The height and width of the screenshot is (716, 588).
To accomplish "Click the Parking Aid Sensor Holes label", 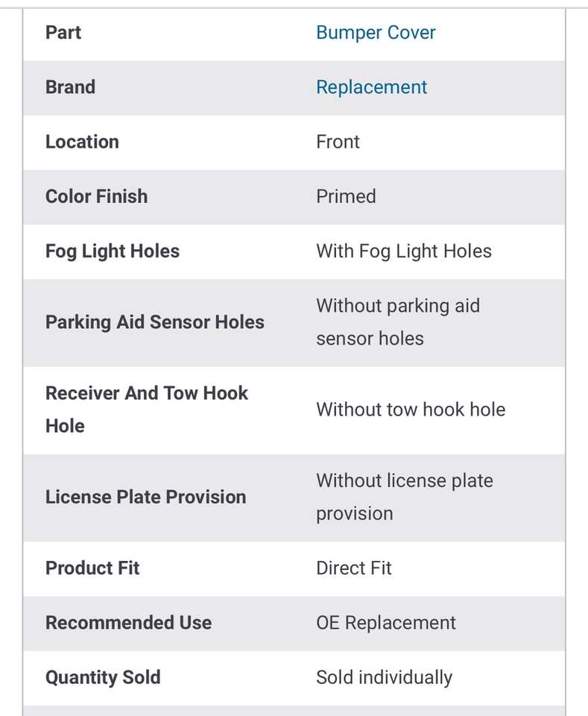I will pyautogui.click(x=155, y=322).
